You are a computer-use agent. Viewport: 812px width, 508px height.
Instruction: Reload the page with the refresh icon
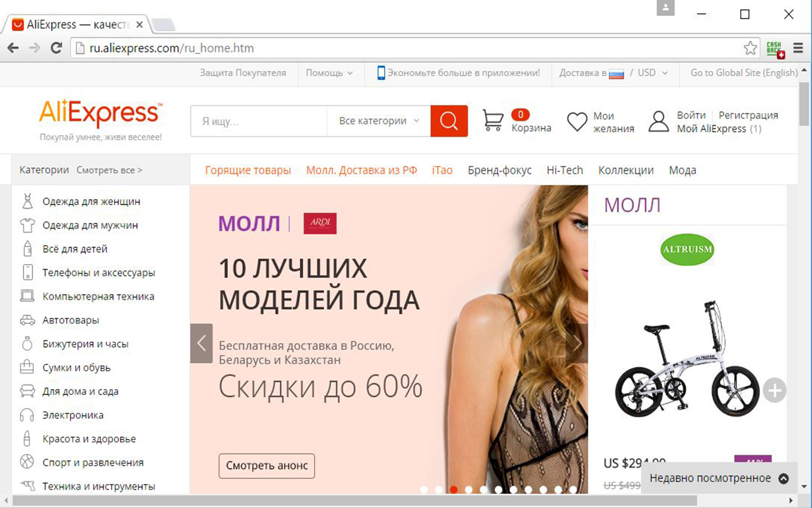[56, 48]
